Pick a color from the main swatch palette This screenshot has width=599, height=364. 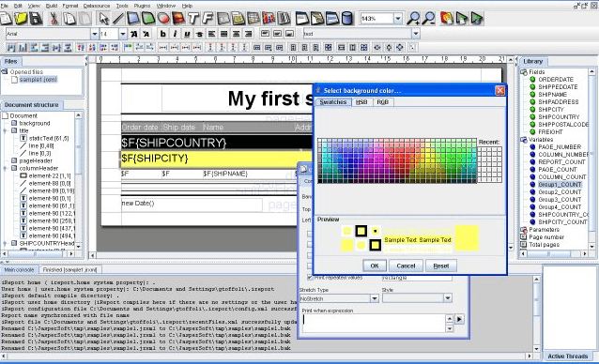[x=397, y=160]
